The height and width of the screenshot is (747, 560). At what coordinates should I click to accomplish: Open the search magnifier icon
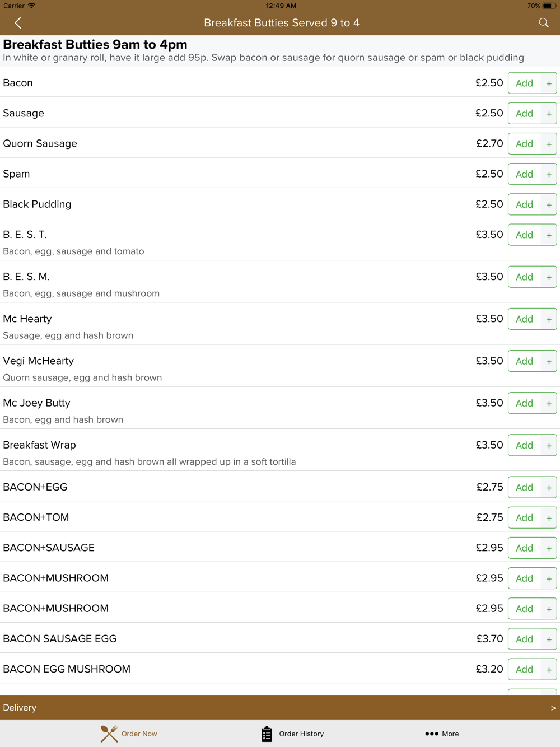pyautogui.click(x=544, y=23)
